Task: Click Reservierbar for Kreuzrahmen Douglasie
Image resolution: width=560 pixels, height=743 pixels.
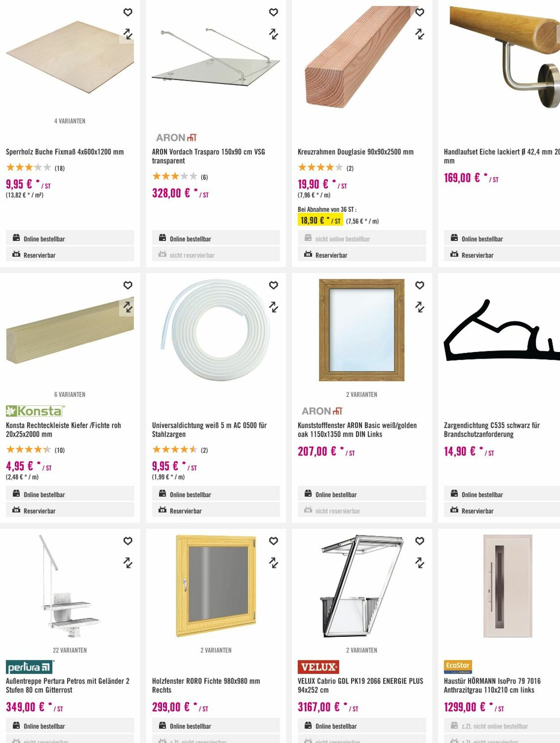Action: click(331, 255)
